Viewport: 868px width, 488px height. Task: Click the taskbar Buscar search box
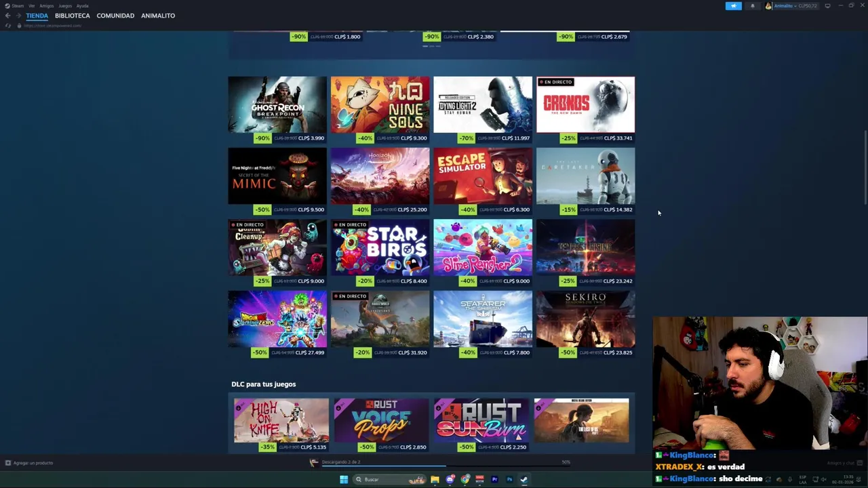click(390, 480)
